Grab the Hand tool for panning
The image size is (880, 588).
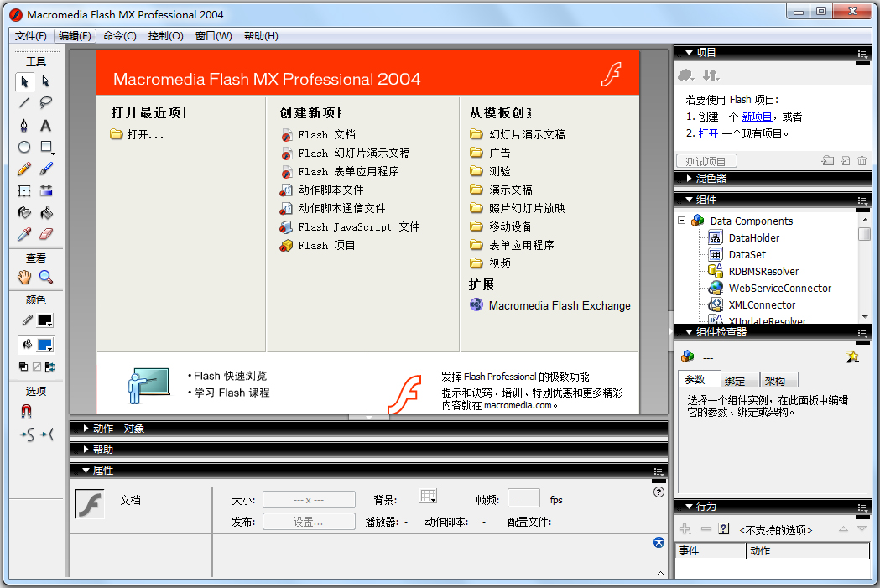[23, 277]
